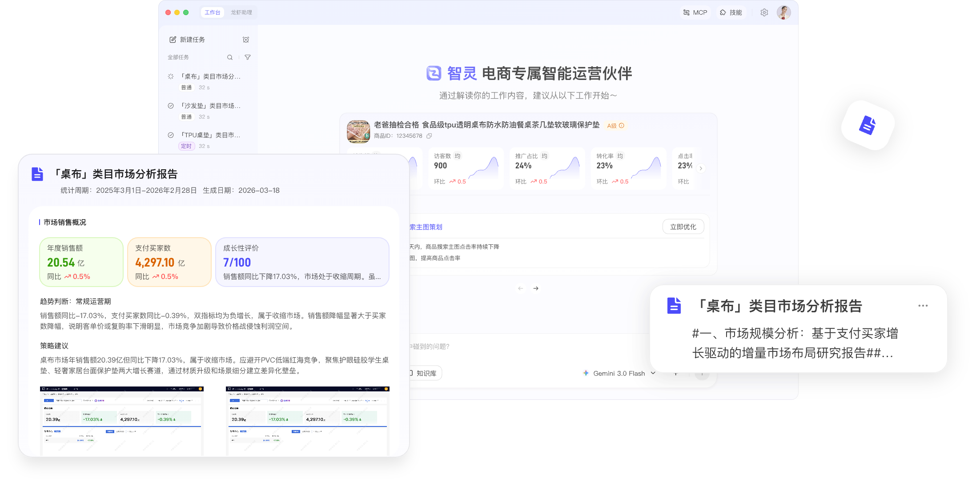Image resolution: width=980 pixels, height=486 pixels.
Task: Open the Gemini 3.0 Flash model dropdown
Action: (652, 373)
